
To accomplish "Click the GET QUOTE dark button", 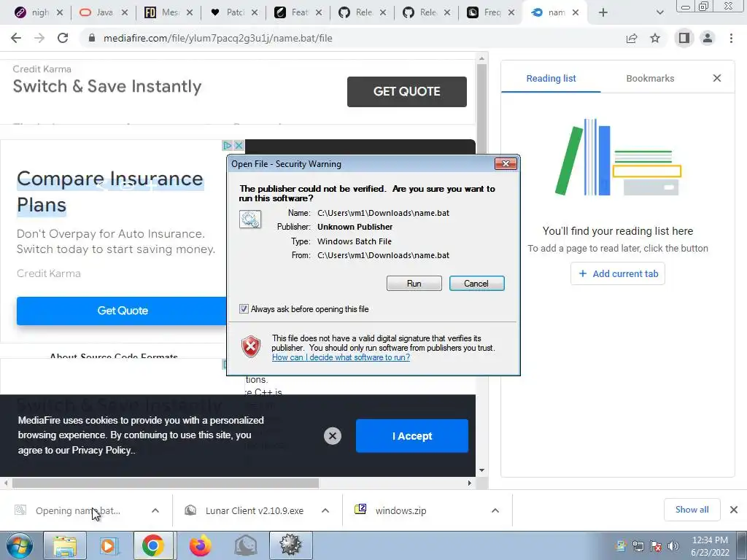I will (x=407, y=91).
